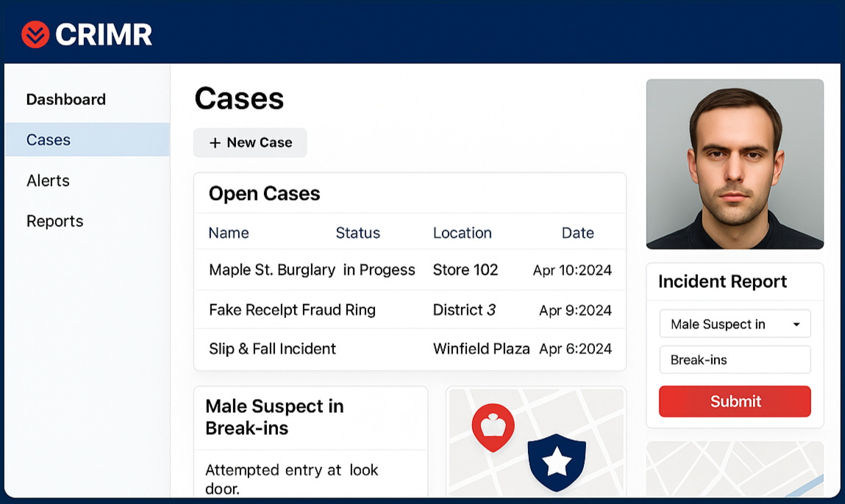Viewport: 845px width, 504px height.
Task: Click the blue police shield star marker
Action: click(557, 463)
